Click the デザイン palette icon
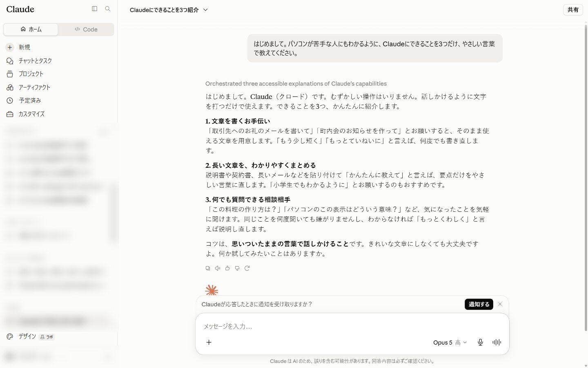588x368 pixels. tap(10, 337)
